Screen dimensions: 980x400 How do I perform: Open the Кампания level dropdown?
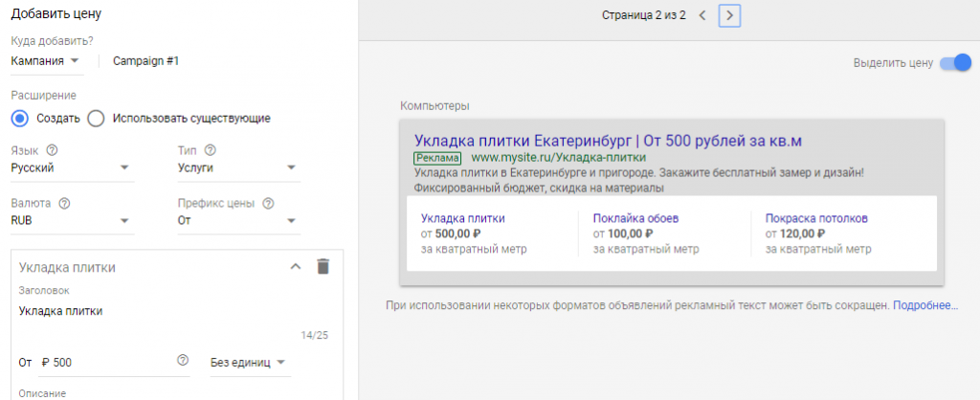(x=47, y=61)
